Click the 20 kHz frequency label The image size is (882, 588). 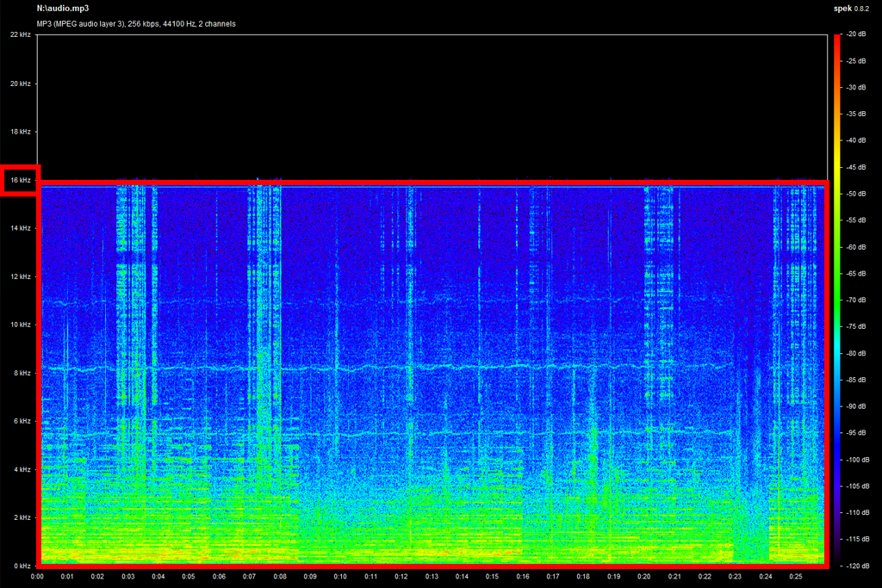[x=21, y=84]
